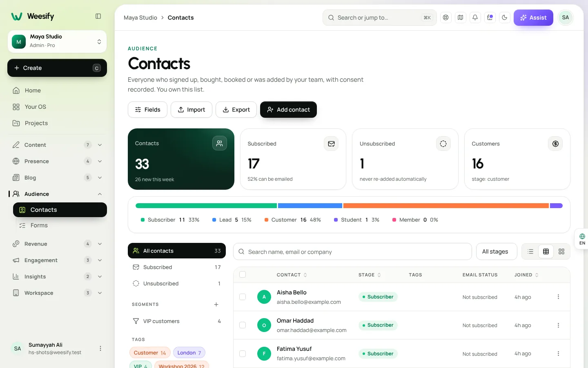The height and width of the screenshot is (368, 588).
Task: Open the map guide icon in top bar
Action: (x=461, y=18)
